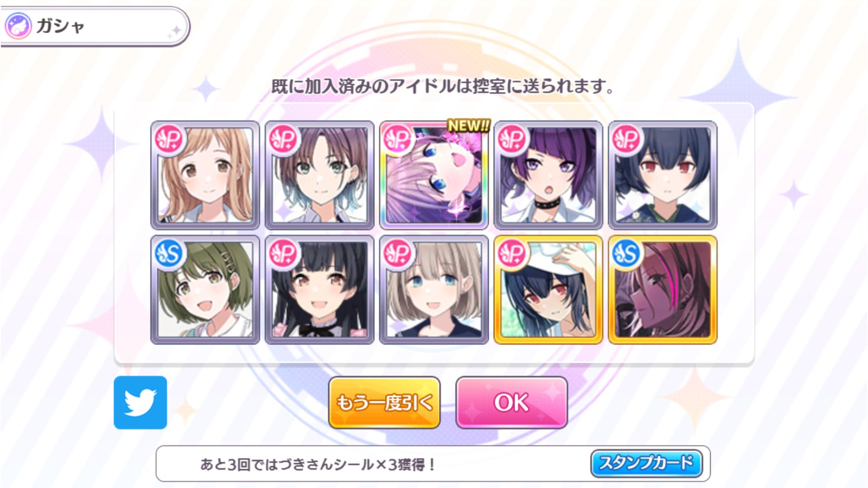Open brown-teal haired idol card

point(320,175)
